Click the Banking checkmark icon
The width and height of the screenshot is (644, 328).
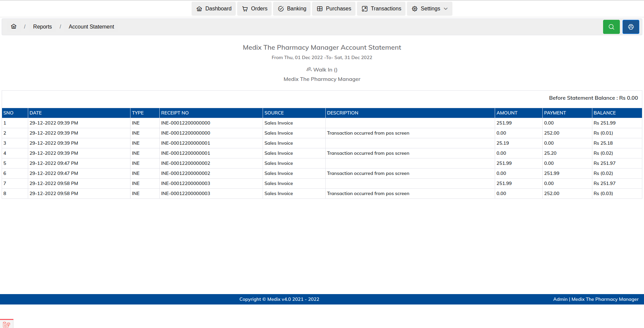click(x=281, y=9)
